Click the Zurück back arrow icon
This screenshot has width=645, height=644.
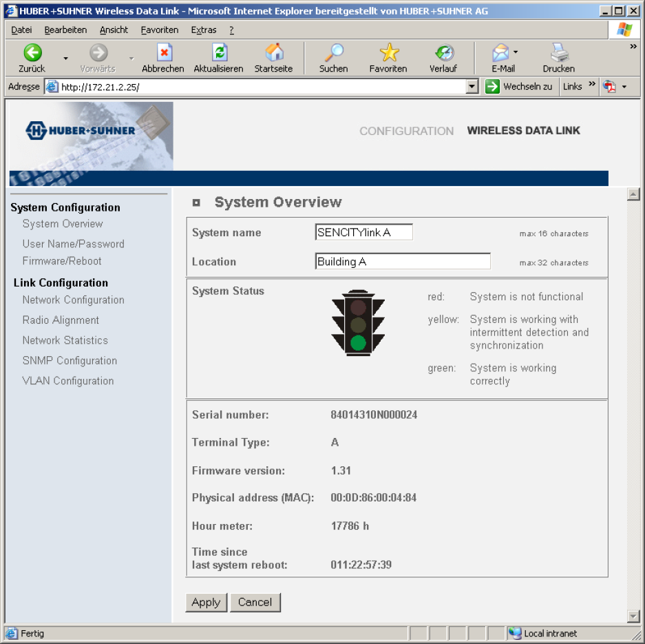(x=32, y=52)
